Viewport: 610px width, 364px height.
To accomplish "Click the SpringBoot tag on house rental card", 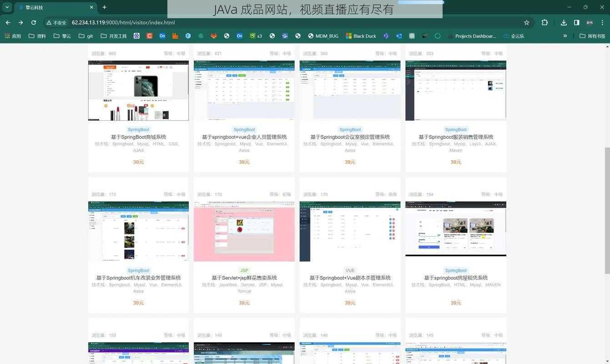I will point(456,270).
